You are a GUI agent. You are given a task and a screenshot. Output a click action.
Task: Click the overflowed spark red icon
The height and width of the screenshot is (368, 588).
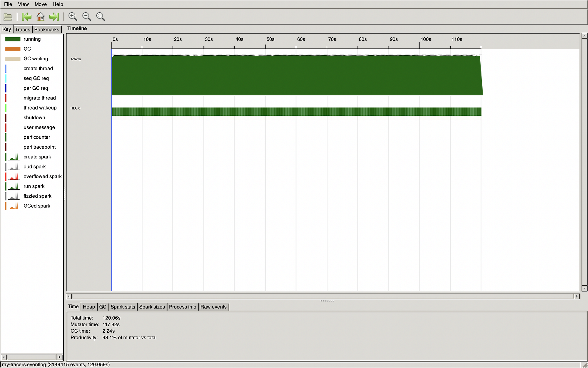coord(14,177)
